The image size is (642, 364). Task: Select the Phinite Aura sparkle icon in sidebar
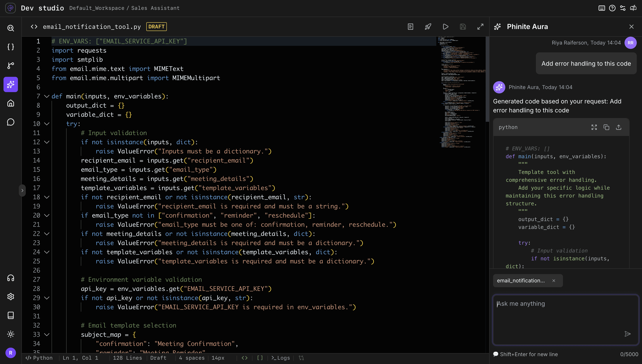[x=11, y=84]
